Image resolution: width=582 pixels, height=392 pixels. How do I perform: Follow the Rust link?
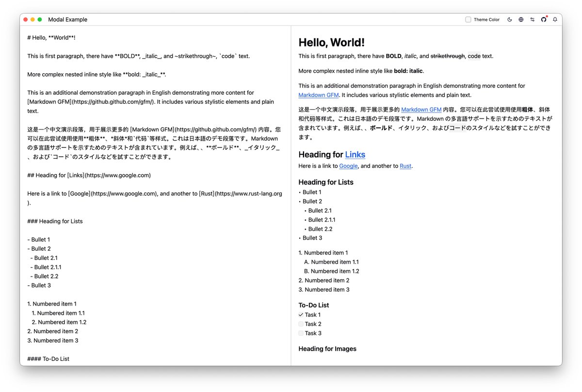pos(405,165)
